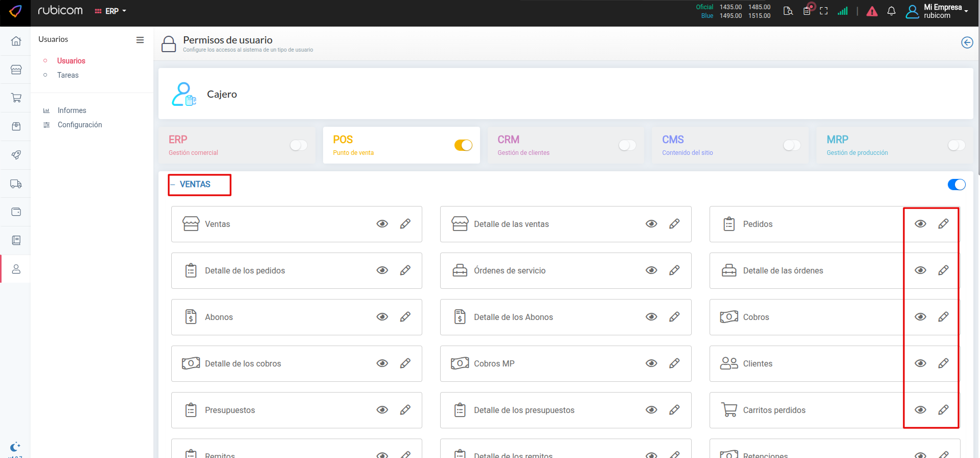This screenshot has width=980, height=458.
Task: Click the edit pencil for Pedidos
Action: click(x=943, y=224)
